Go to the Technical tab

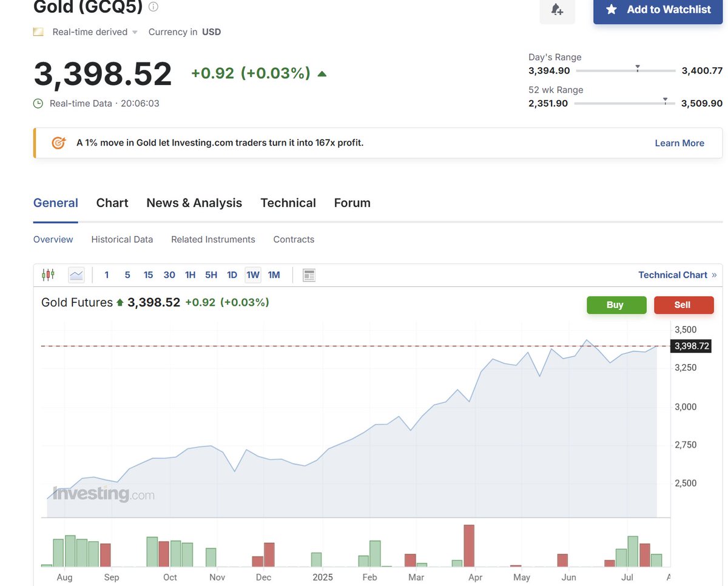coord(288,203)
